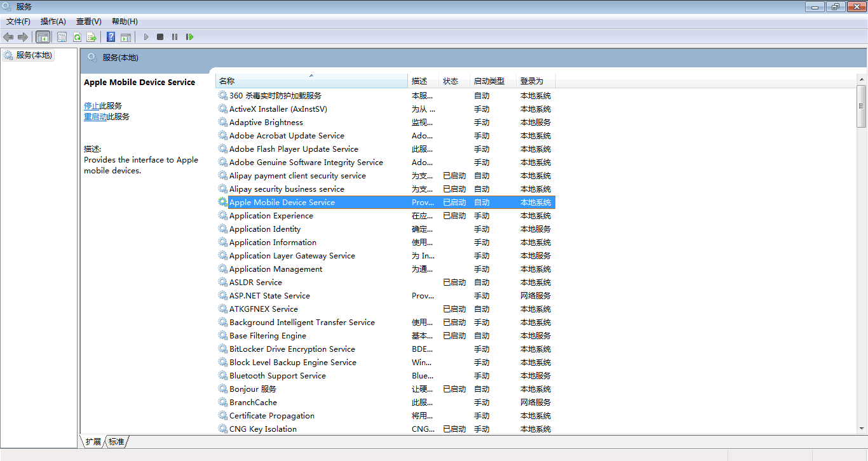Sort by the 启动类型 column header
The height and width of the screenshot is (461, 868).
point(493,81)
